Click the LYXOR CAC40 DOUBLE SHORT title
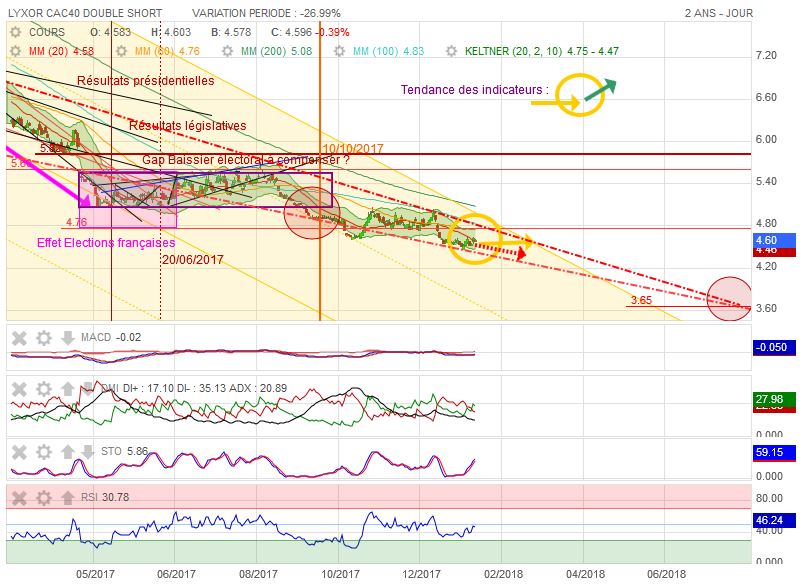Viewport: 804px width, 584px height. pyautogui.click(x=85, y=13)
